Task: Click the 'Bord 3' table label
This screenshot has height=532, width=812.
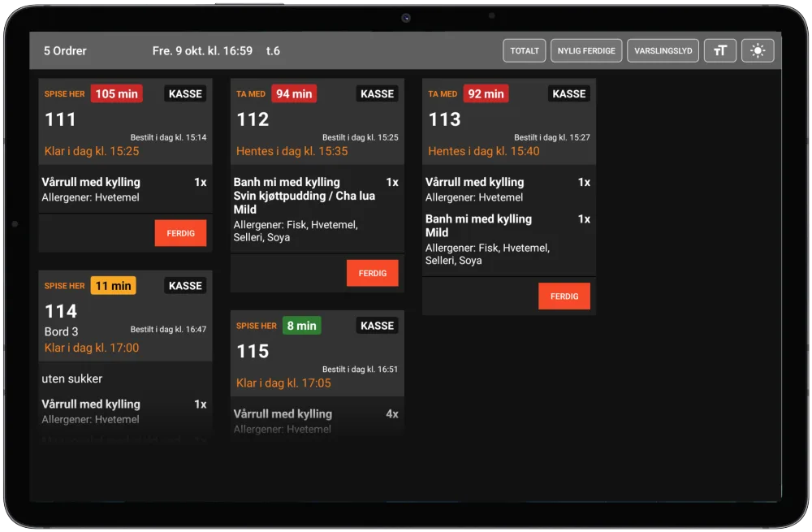Action: [x=61, y=331]
